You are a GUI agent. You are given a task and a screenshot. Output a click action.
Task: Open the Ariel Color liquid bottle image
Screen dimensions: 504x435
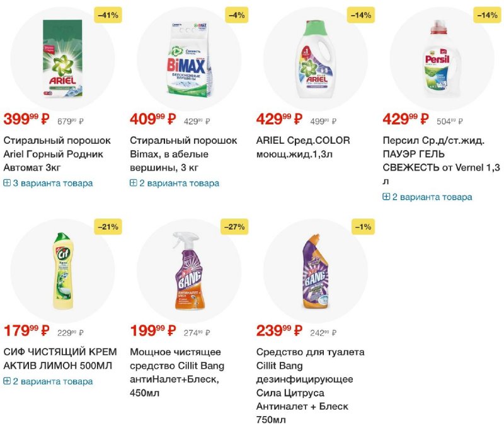316,59
